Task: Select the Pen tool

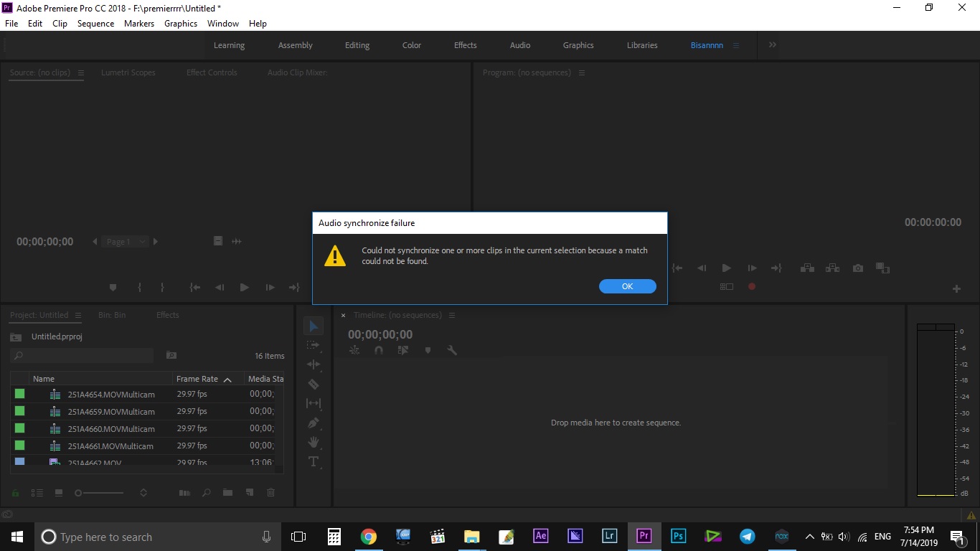Action: point(314,423)
